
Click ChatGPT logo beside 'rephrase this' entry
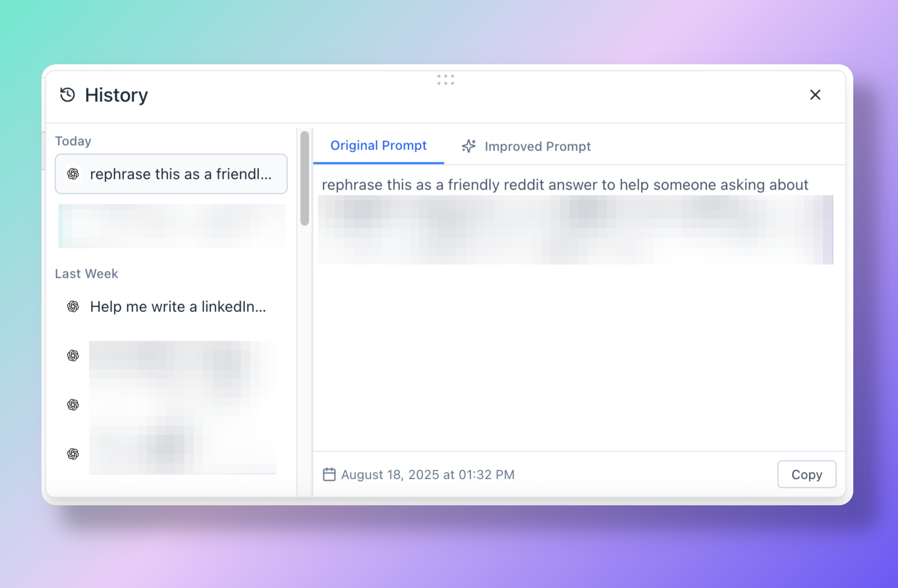(73, 174)
